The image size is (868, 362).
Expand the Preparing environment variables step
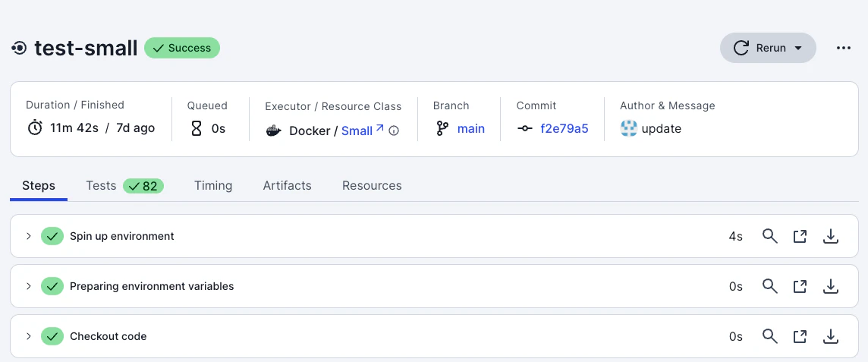click(29, 286)
